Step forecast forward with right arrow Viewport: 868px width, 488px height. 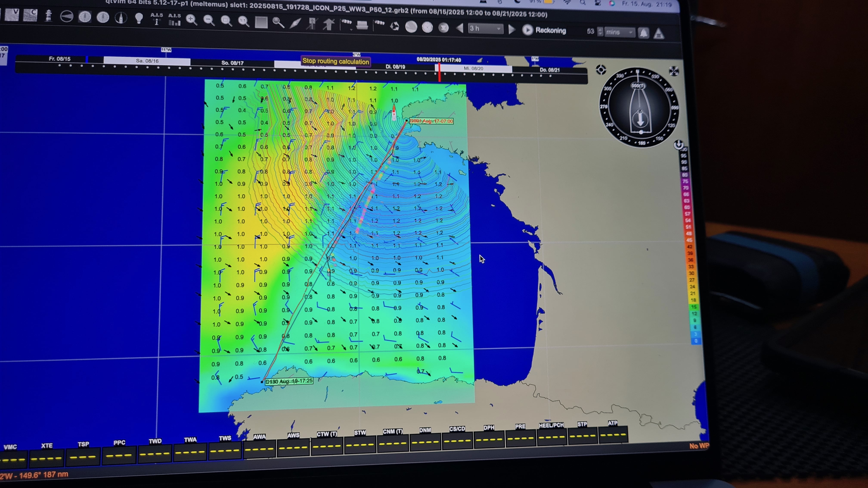tap(512, 30)
